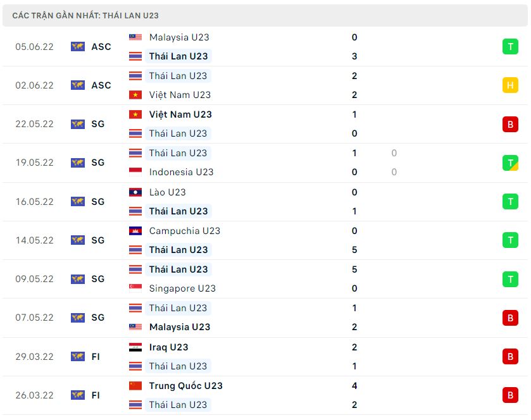
Task: Click the Singapore U23 flag icon
Action: (x=135, y=288)
